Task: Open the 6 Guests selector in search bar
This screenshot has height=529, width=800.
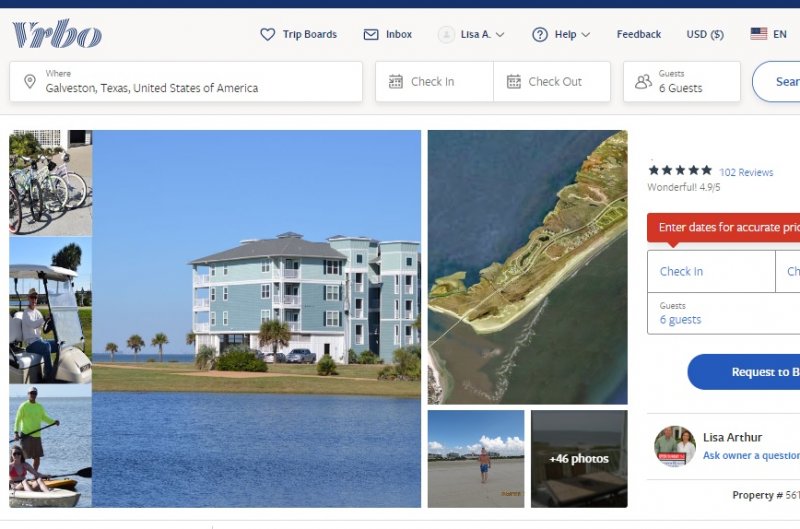Action: pyautogui.click(x=682, y=82)
